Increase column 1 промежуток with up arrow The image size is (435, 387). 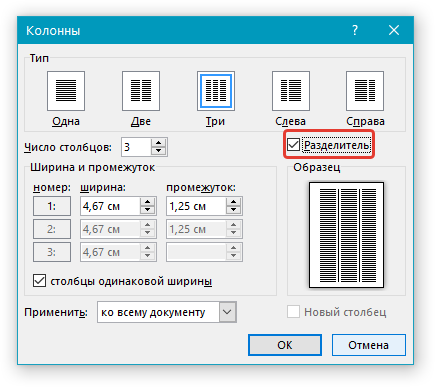tap(233, 202)
